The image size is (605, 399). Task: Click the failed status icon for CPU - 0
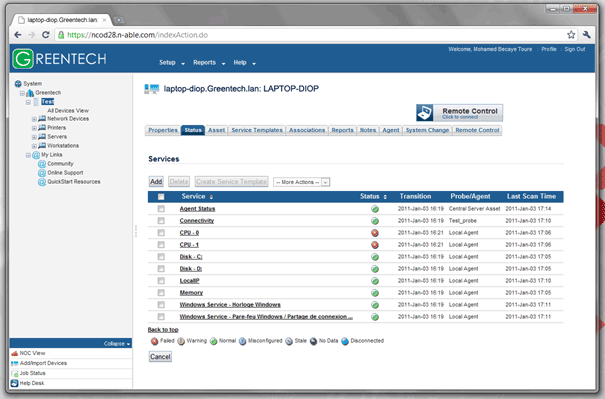pos(375,233)
